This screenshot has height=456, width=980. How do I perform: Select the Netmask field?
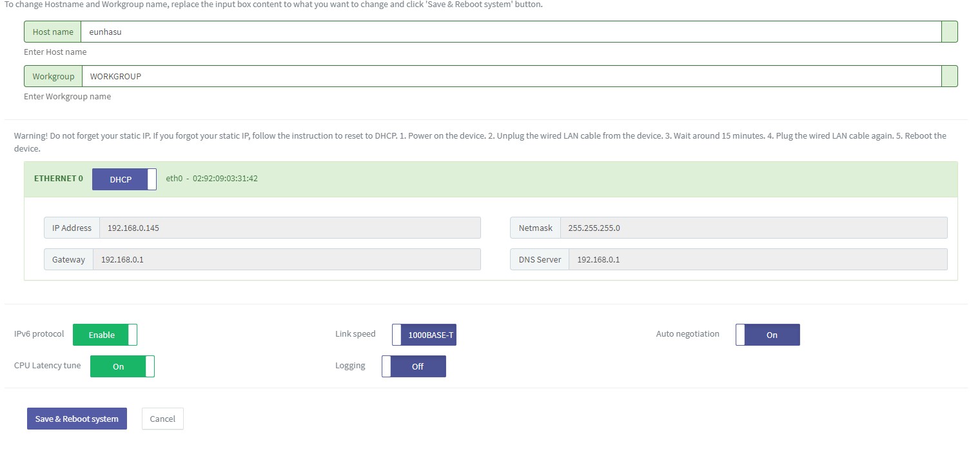pyautogui.click(x=753, y=228)
